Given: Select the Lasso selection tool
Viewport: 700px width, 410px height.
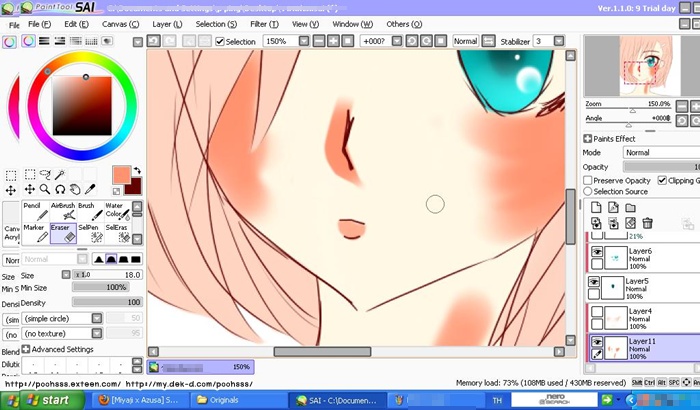Looking at the screenshot, I should [x=45, y=174].
